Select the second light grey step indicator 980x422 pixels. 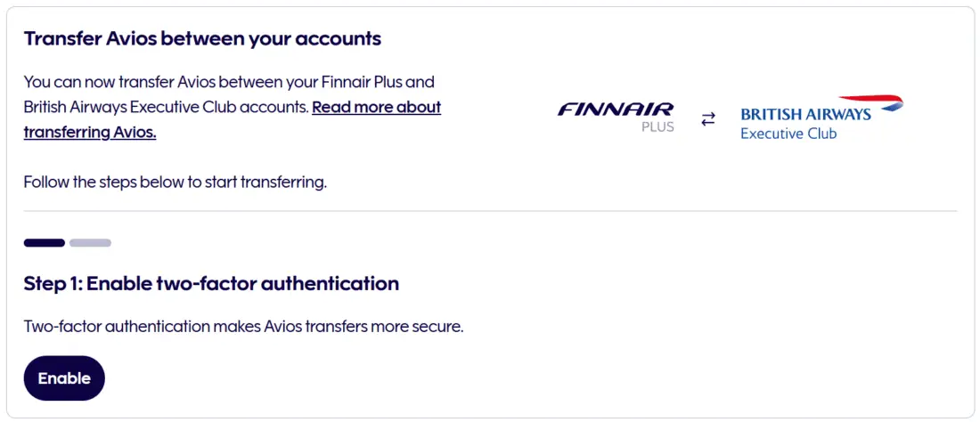click(90, 242)
